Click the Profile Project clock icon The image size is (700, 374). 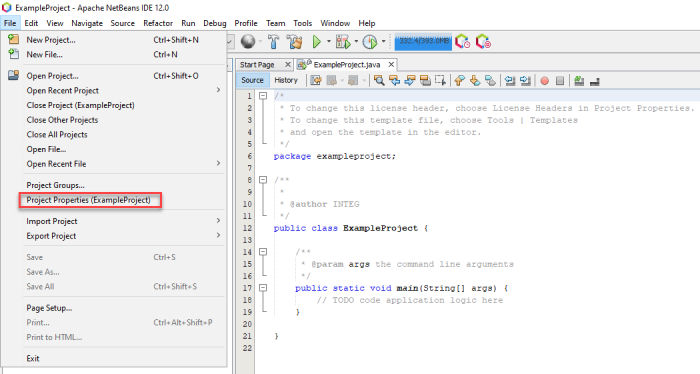(370, 42)
